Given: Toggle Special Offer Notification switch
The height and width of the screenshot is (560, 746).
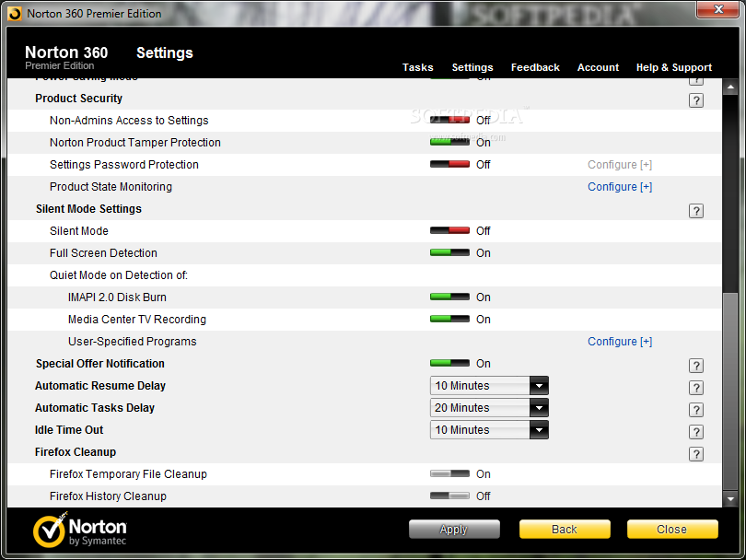Looking at the screenshot, I should coord(449,363).
